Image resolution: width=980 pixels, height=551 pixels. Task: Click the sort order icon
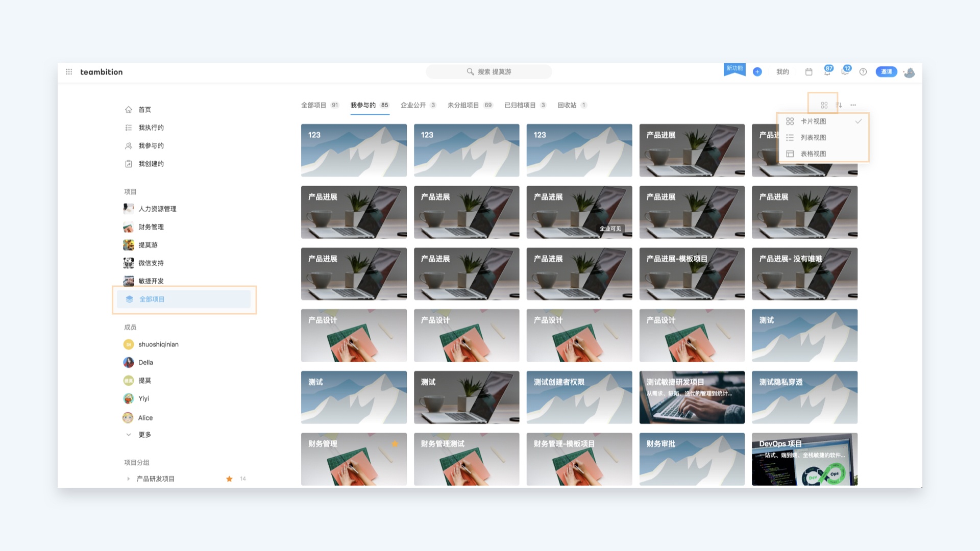839,105
